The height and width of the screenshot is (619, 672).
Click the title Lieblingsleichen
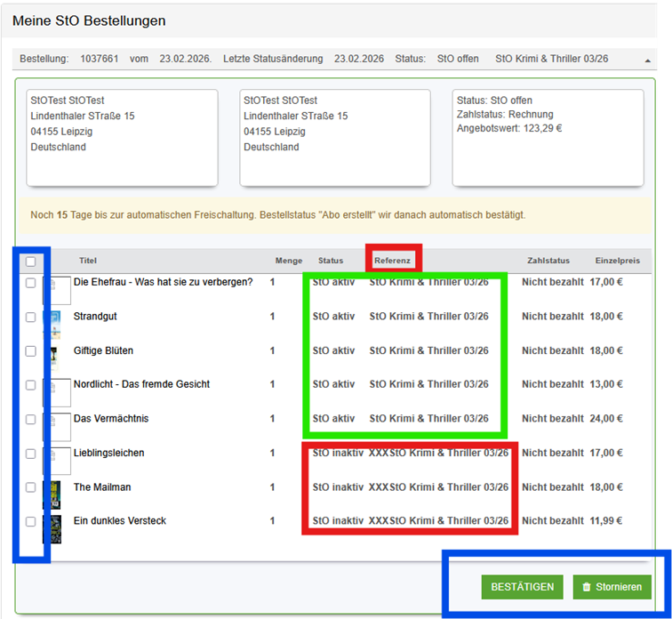pos(108,453)
